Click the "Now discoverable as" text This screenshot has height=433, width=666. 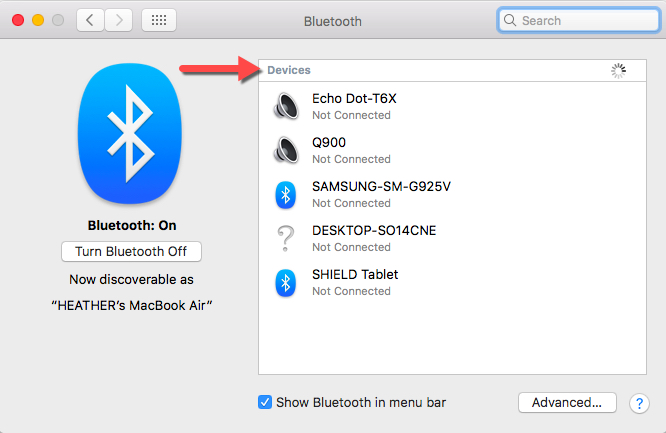[131, 280]
